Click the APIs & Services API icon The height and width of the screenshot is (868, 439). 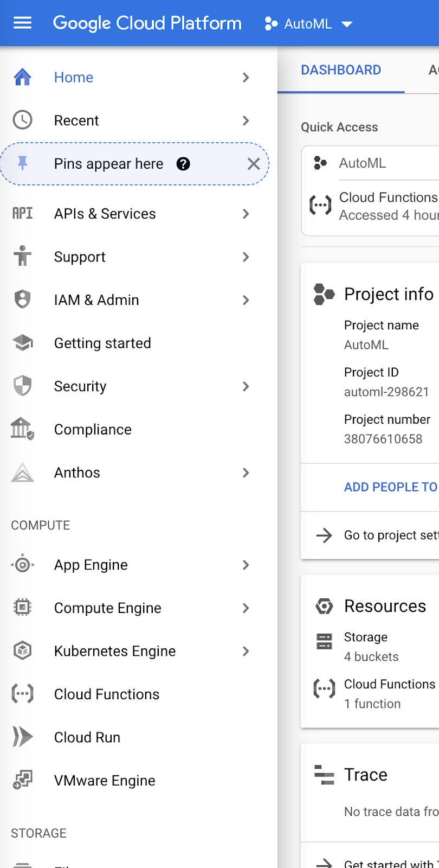coord(22,213)
